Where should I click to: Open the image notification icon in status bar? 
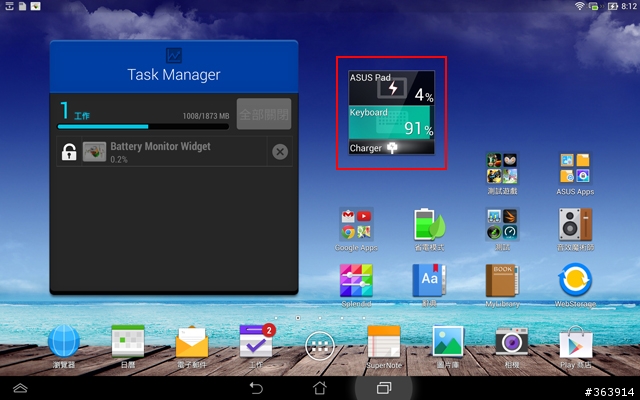36,6
